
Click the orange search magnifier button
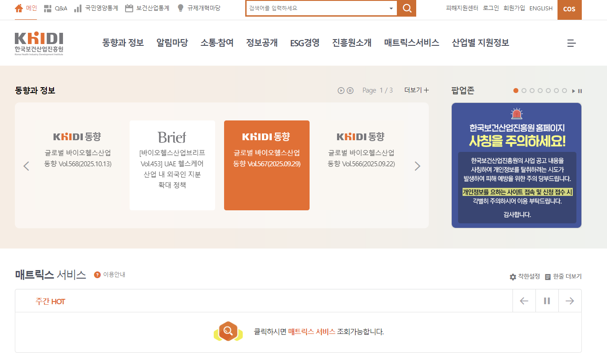tap(407, 8)
